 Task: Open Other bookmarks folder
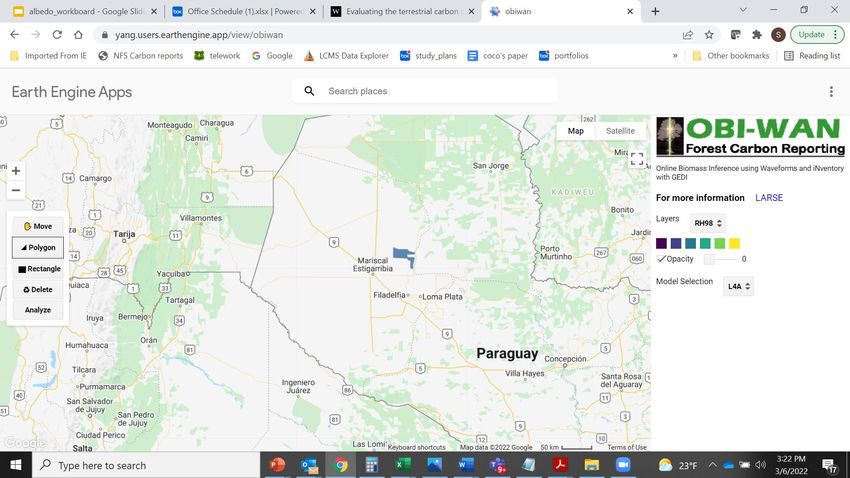point(731,56)
